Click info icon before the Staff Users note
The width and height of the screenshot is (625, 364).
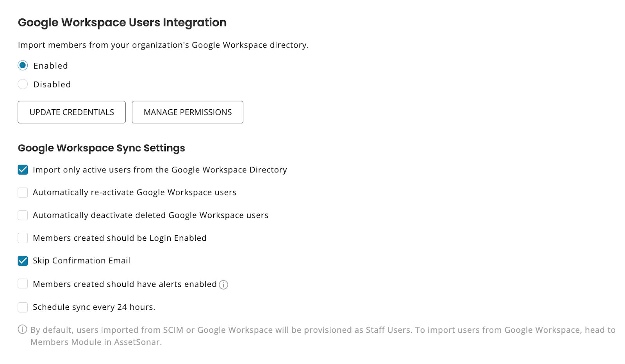[23, 330]
